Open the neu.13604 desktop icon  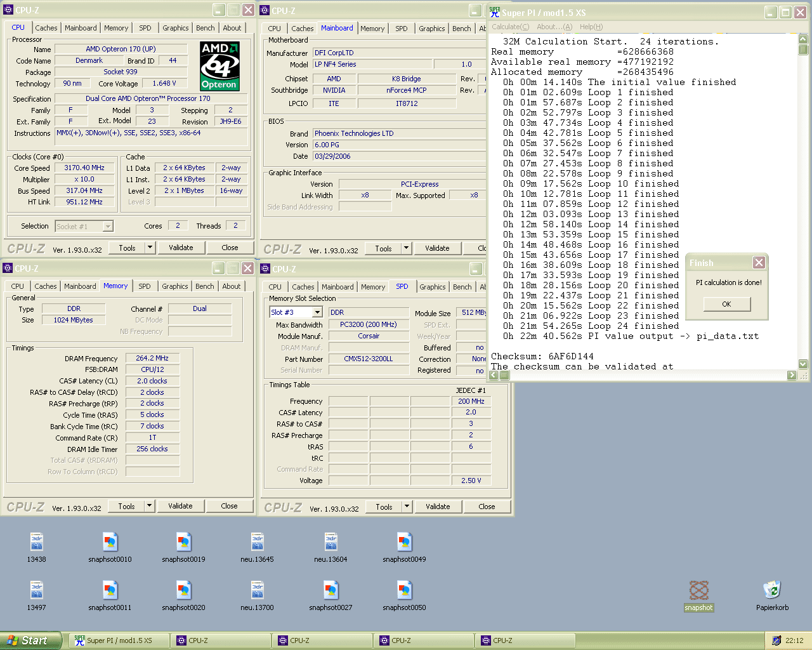coord(331,543)
